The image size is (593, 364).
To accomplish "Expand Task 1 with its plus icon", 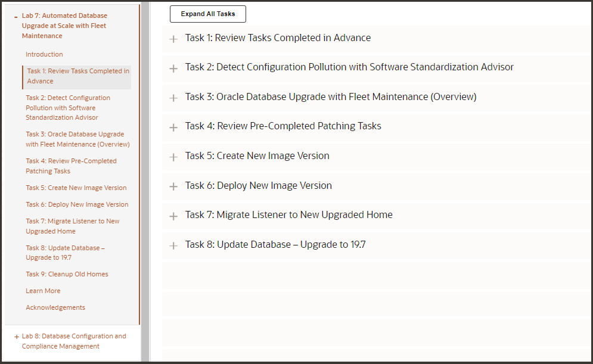I will (x=173, y=39).
